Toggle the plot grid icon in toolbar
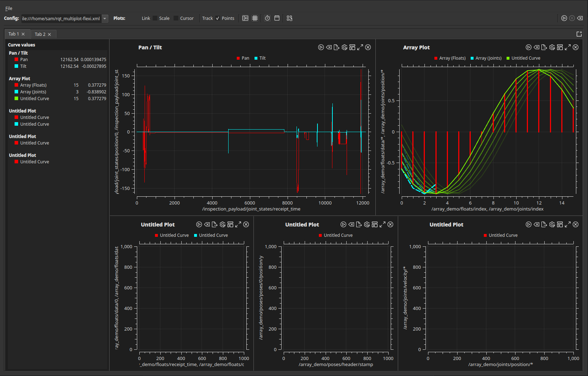The height and width of the screenshot is (376, 588). (255, 18)
